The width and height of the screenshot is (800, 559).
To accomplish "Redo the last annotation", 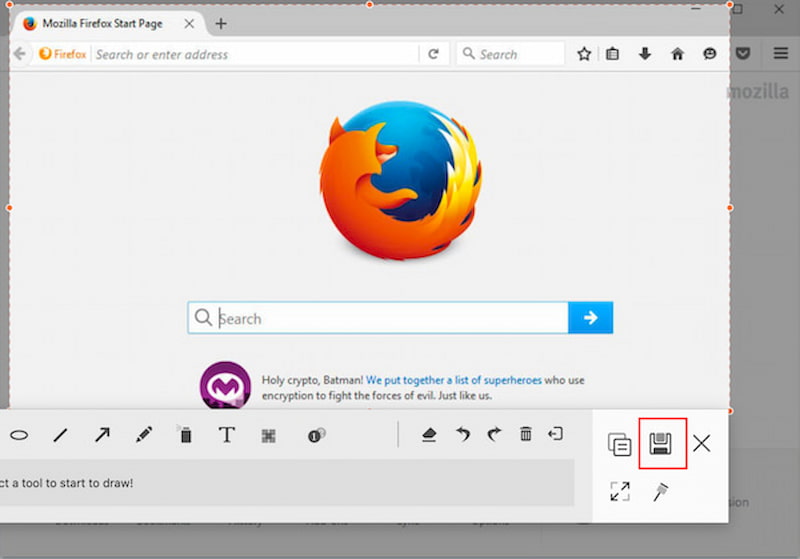I will (494, 435).
